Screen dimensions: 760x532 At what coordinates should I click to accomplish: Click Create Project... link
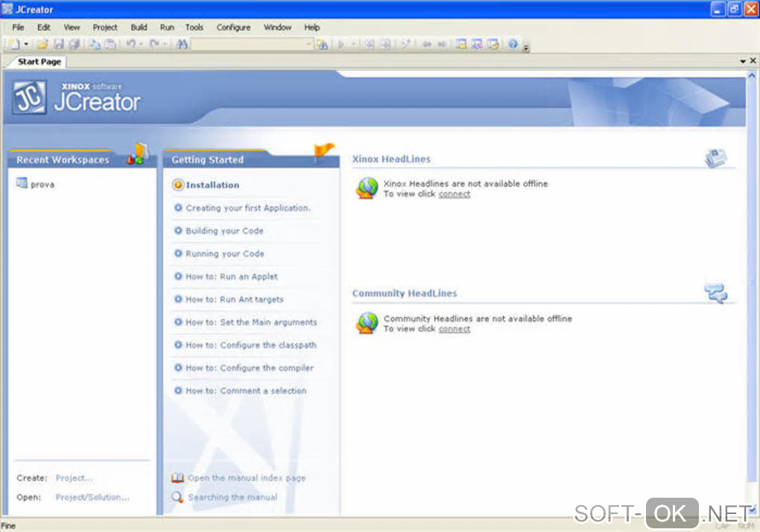pos(75,478)
